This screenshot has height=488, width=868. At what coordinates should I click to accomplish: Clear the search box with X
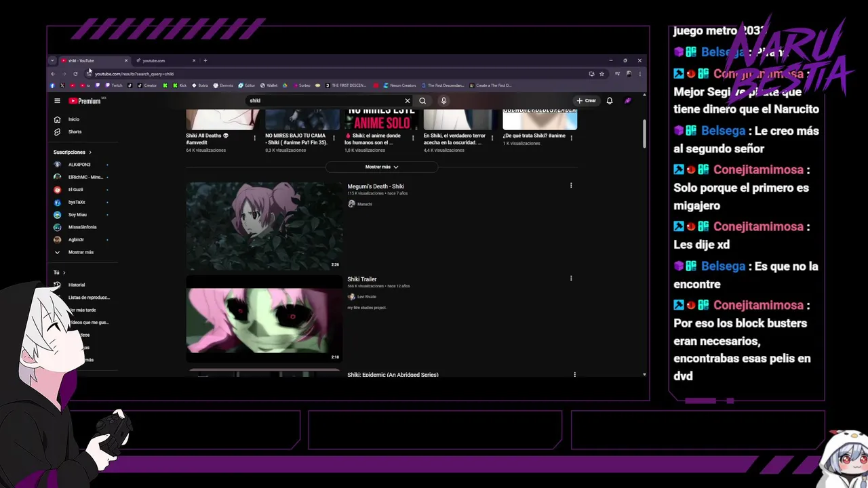point(408,101)
